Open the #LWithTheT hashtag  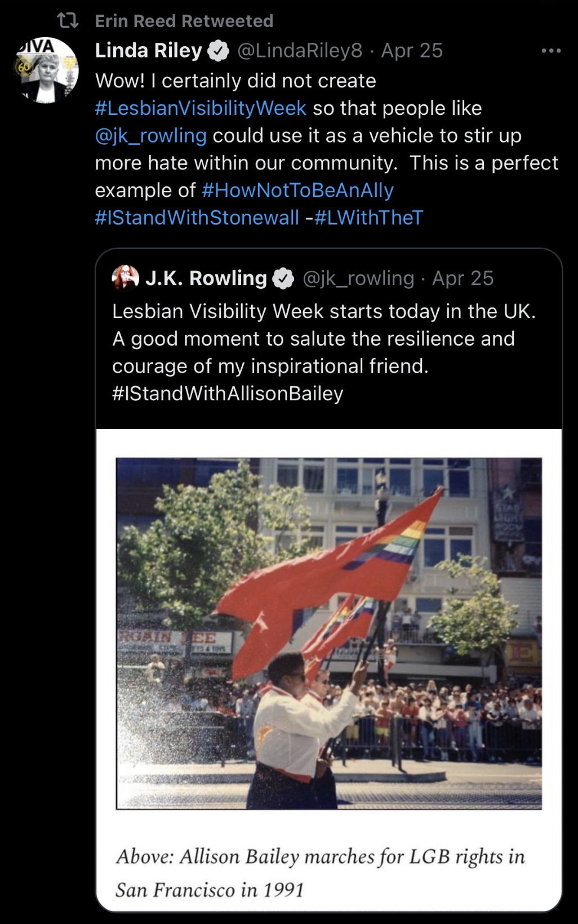click(x=368, y=218)
